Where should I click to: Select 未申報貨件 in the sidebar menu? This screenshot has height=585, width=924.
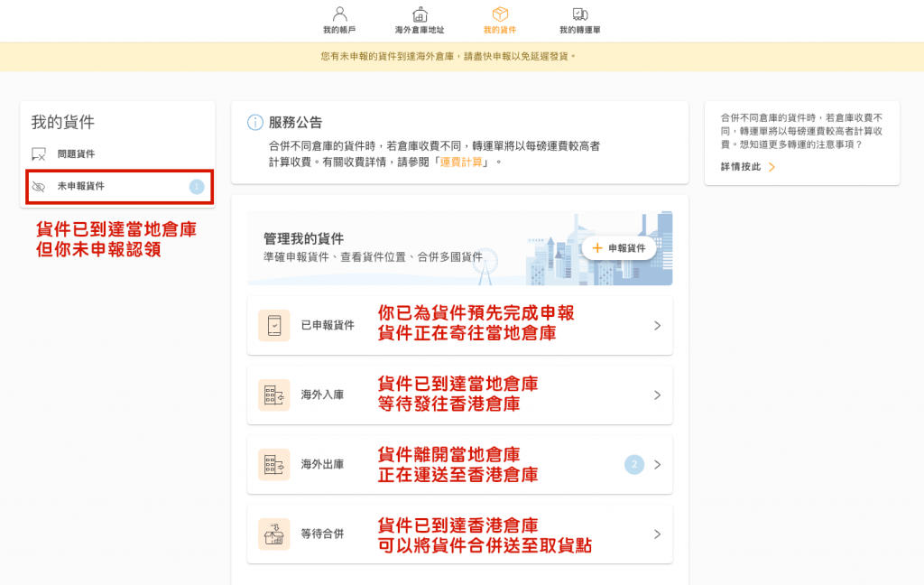(x=81, y=187)
